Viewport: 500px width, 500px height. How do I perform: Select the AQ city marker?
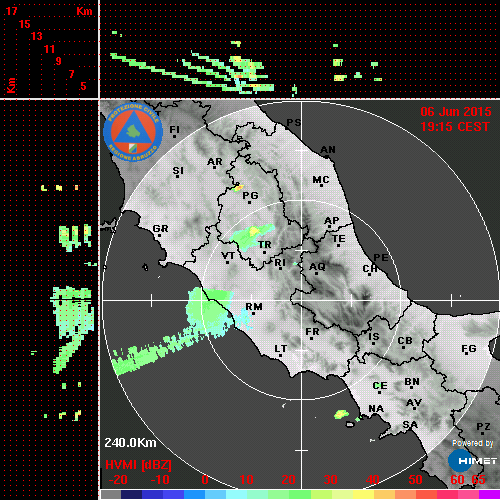316,274
